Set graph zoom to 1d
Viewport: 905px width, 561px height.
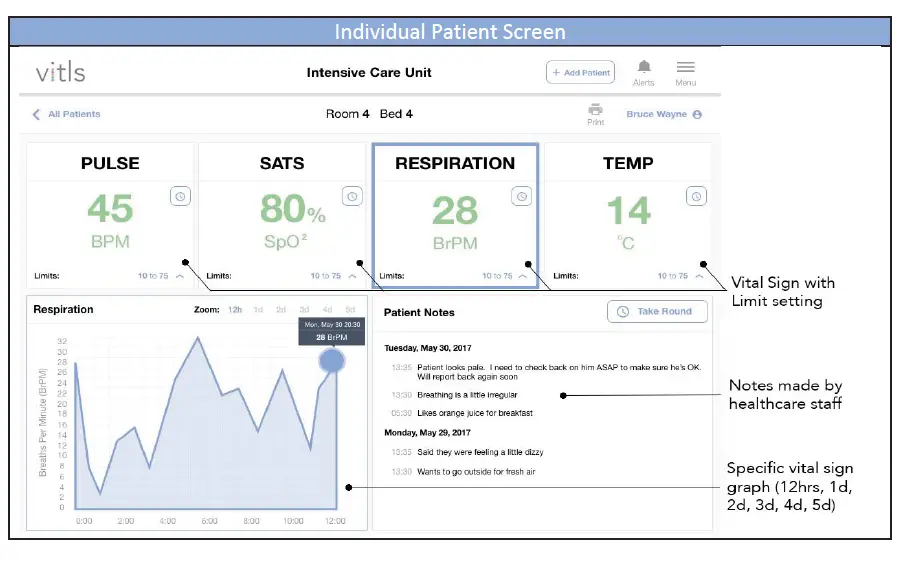(x=258, y=309)
